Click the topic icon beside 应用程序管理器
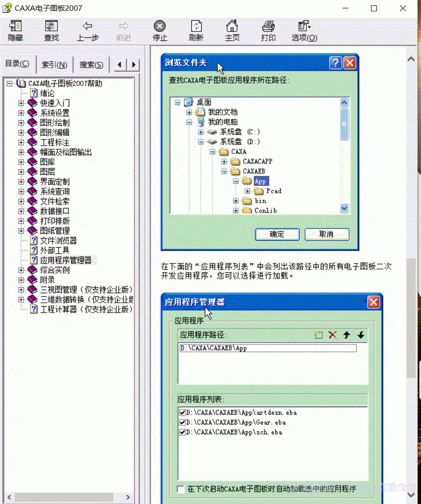Image resolution: width=421 pixels, height=504 pixels. [x=34, y=260]
